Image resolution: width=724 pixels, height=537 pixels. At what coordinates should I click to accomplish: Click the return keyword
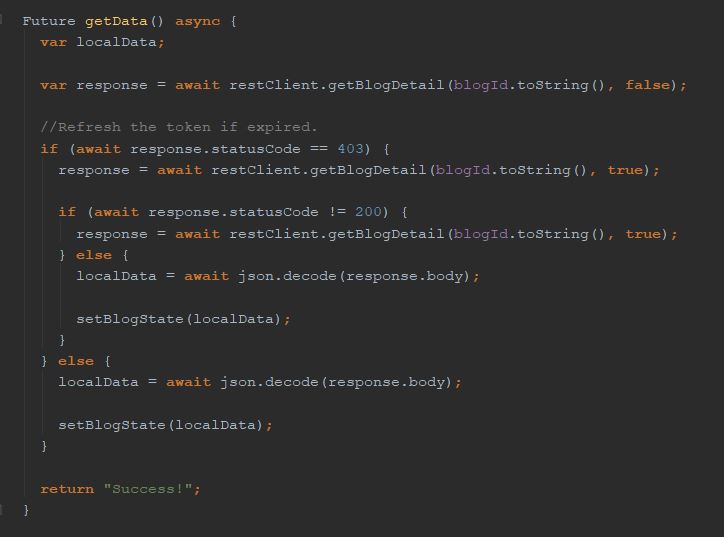[67, 489]
